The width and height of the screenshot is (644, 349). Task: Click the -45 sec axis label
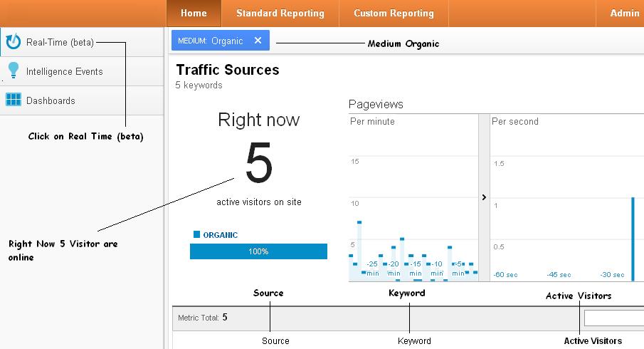(x=559, y=275)
